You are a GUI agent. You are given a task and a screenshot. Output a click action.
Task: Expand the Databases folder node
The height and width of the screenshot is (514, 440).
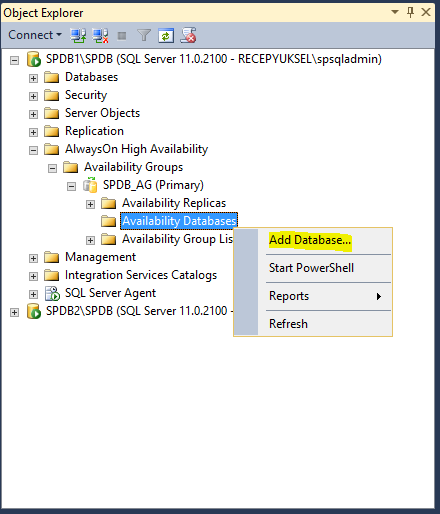(33, 78)
